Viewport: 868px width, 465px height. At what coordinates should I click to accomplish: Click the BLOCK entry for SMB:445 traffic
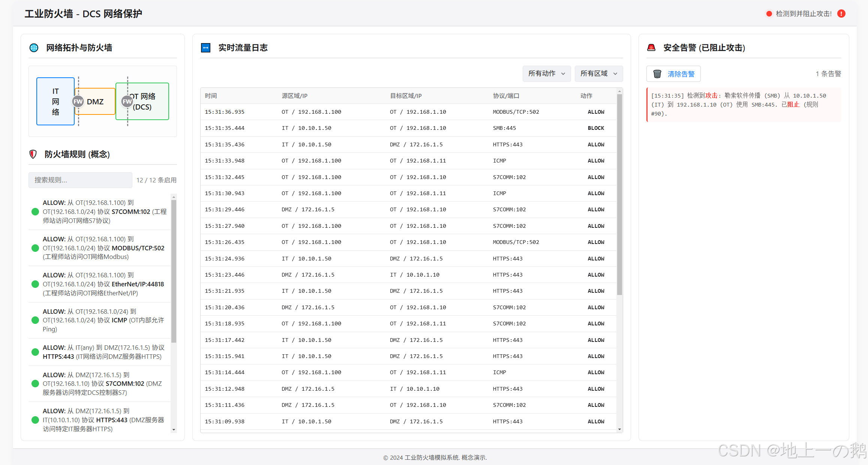(595, 128)
